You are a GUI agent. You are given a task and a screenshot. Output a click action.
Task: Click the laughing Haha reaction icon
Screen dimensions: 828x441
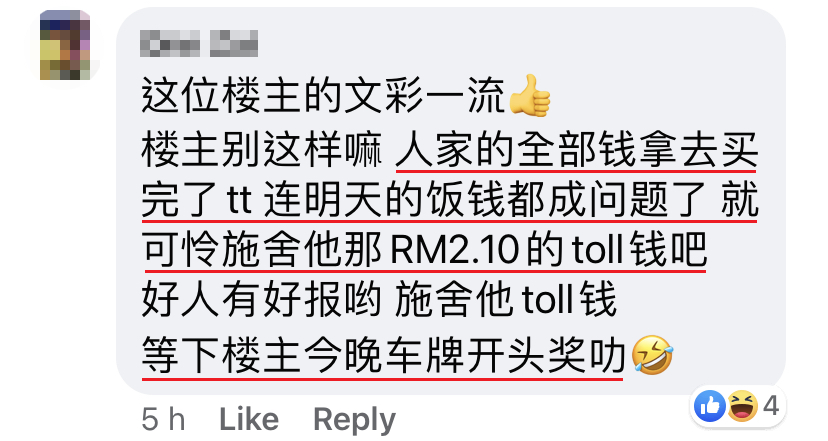pos(742,406)
